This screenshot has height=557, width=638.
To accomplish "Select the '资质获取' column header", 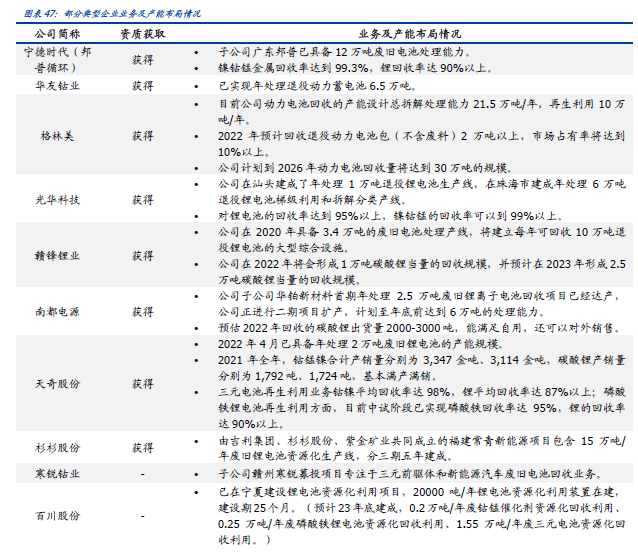I will tap(143, 34).
